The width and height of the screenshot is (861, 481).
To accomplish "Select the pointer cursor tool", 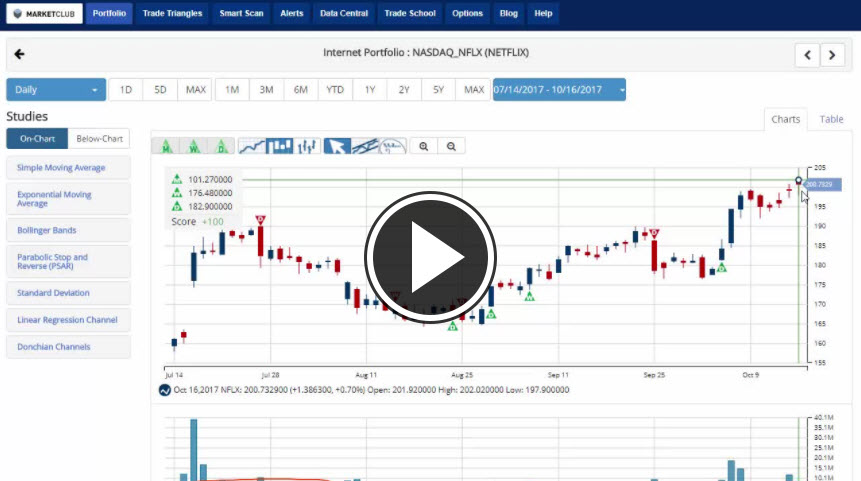I will pyautogui.click(x=337, y=146).
